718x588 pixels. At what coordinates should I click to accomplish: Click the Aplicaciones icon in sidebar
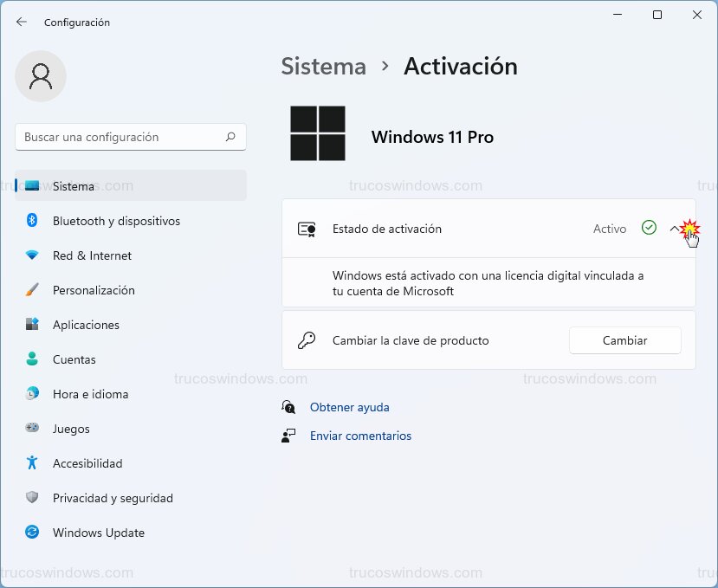click(32, 325)
